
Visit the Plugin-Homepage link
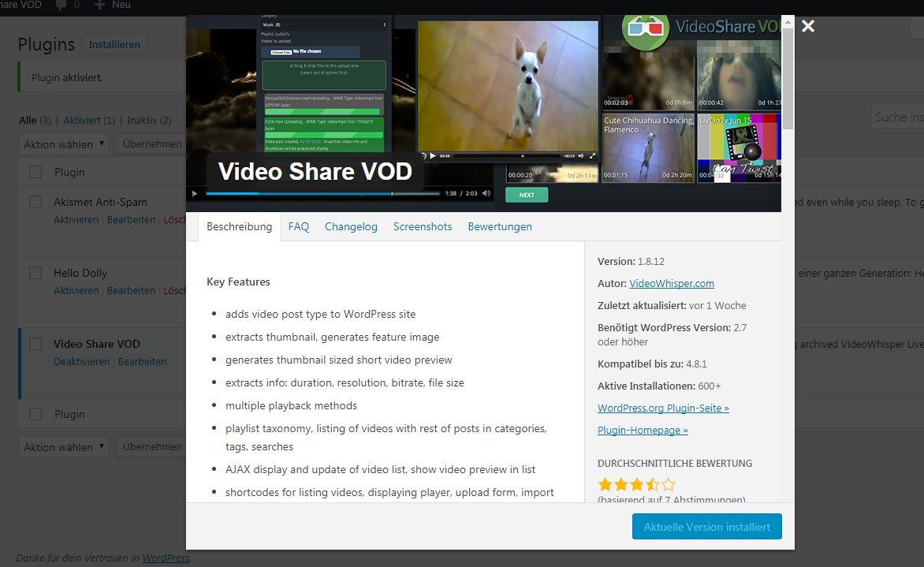(x=643, y=431)
